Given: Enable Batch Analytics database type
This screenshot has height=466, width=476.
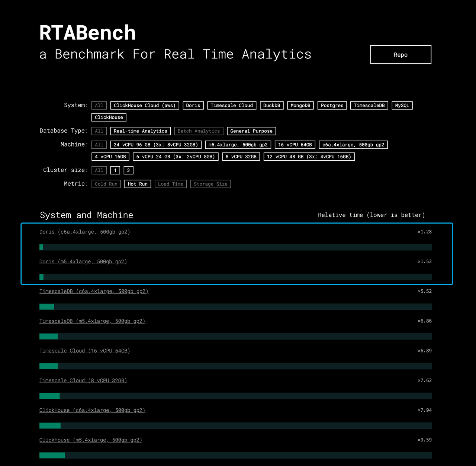Looking at the screenshot, I should coord(199,131).
